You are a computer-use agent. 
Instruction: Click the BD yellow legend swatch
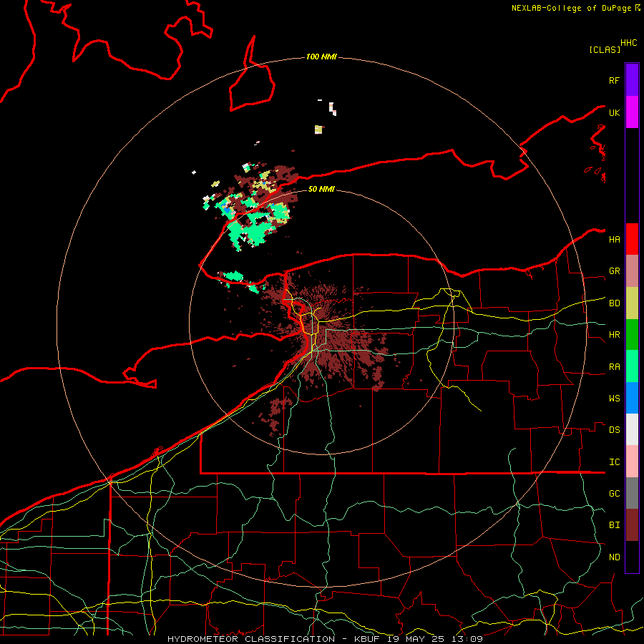click(x=632, y=303)
